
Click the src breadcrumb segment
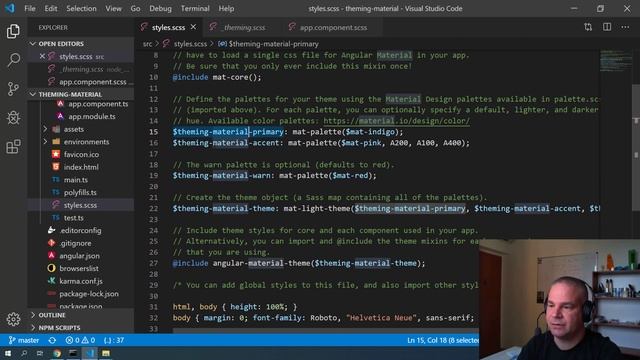click(147, 44)
